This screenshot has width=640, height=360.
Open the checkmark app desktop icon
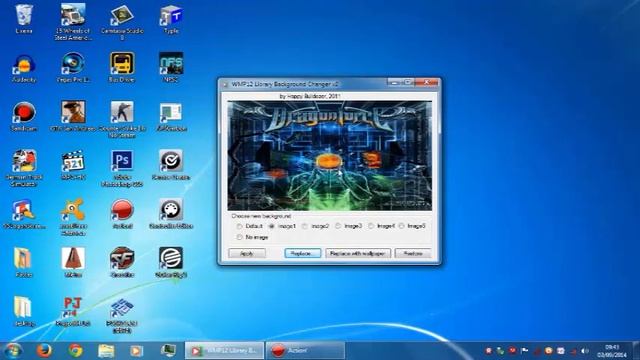171,165
